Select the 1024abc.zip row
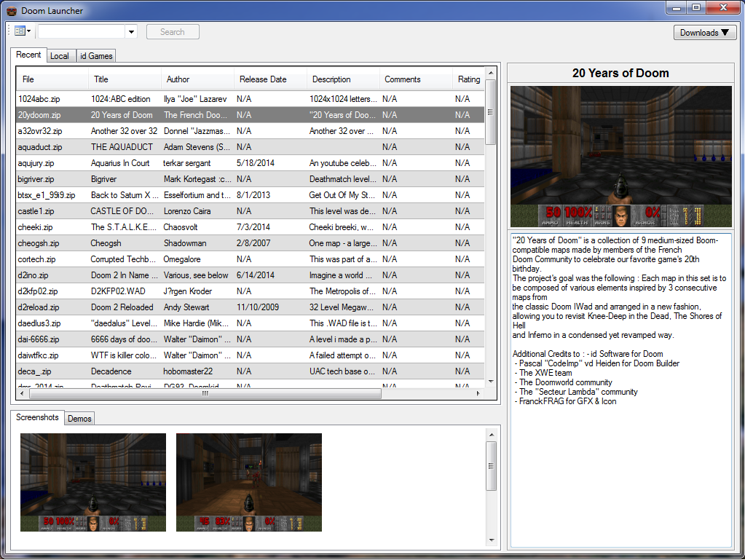 (251, 99)
